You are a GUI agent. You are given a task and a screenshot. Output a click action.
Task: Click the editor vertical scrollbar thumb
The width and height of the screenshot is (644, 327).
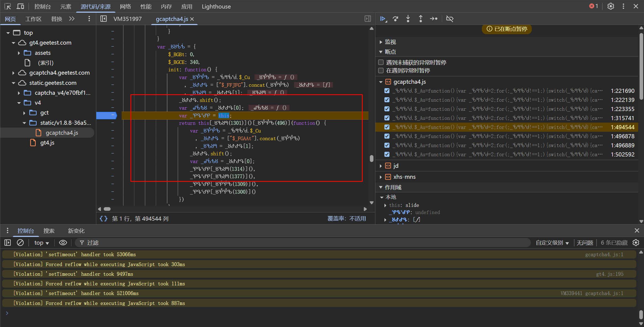[372, 158]
